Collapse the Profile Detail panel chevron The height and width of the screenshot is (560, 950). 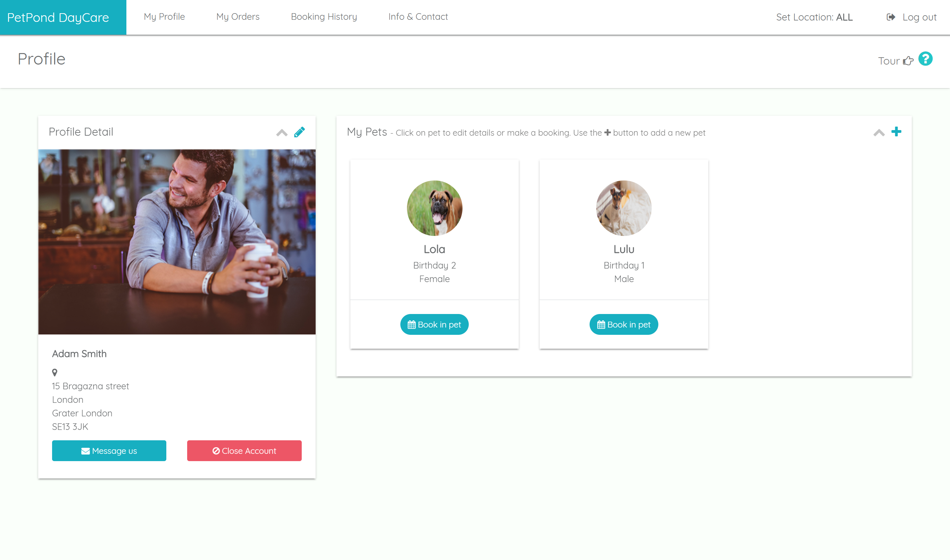click(282, 133)
